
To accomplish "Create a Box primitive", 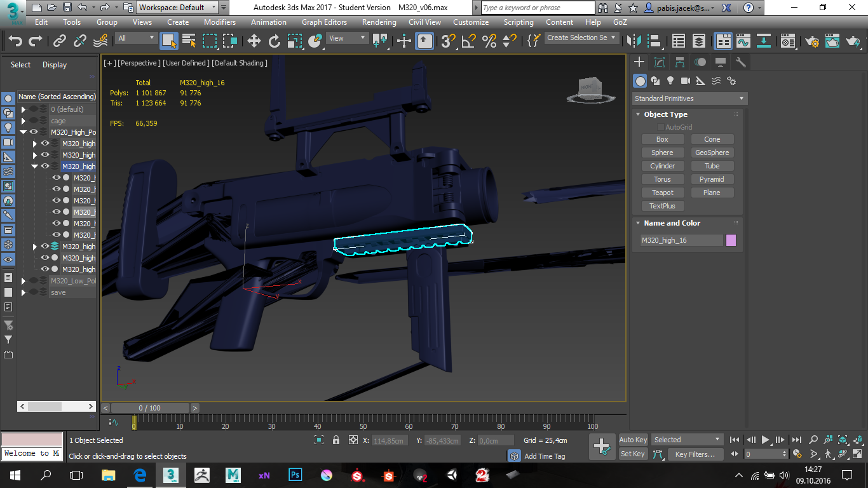I will tap(662, 139).
